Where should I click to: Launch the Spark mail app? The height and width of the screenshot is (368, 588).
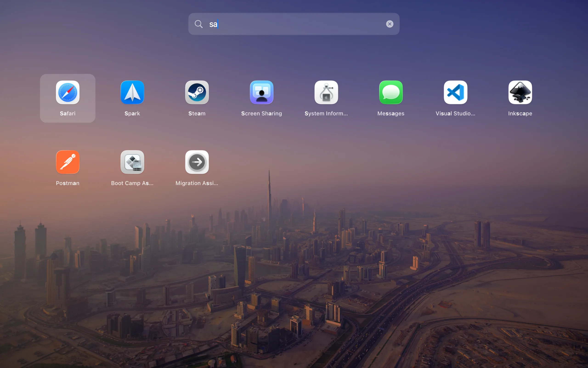click(x=132, y=92)
